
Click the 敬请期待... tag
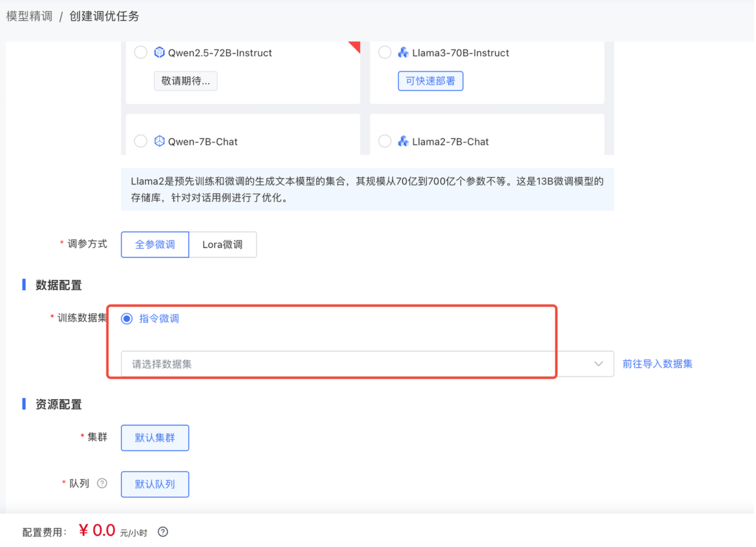185,81
